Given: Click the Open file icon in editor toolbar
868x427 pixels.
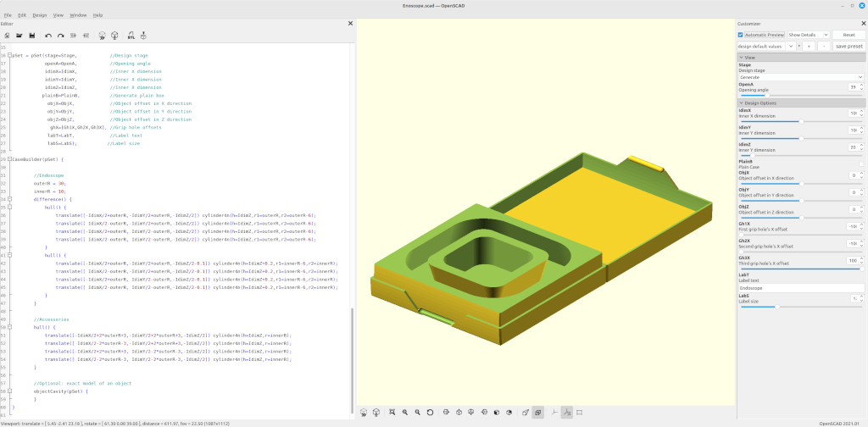Looking at the screenshot, I should tap(19, 36).
